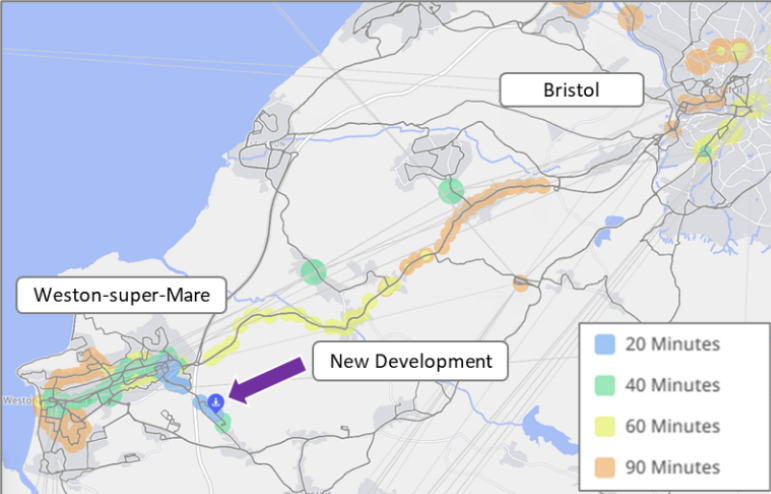This screenshot has height=494, width=771.
Task: Click the orange circle at Bristol's western edge
Action: (672, 129)
